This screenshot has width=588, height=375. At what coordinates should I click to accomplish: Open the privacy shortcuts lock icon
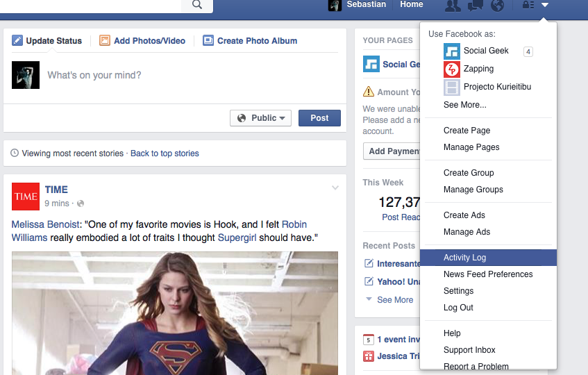pyautogui.click(x=528, y=5)
